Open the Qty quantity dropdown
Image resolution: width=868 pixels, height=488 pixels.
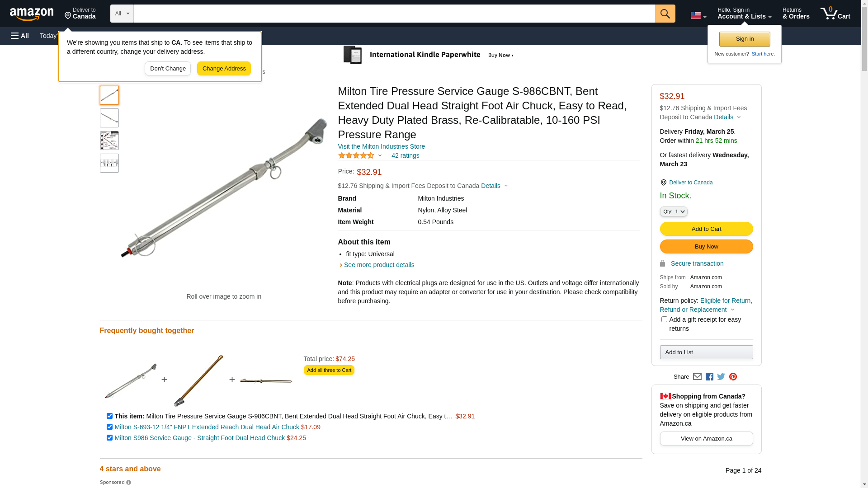674,211
